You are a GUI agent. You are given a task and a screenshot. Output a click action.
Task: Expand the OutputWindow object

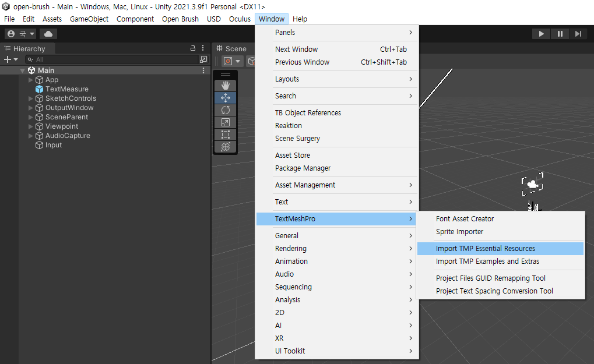click(31, 108)
